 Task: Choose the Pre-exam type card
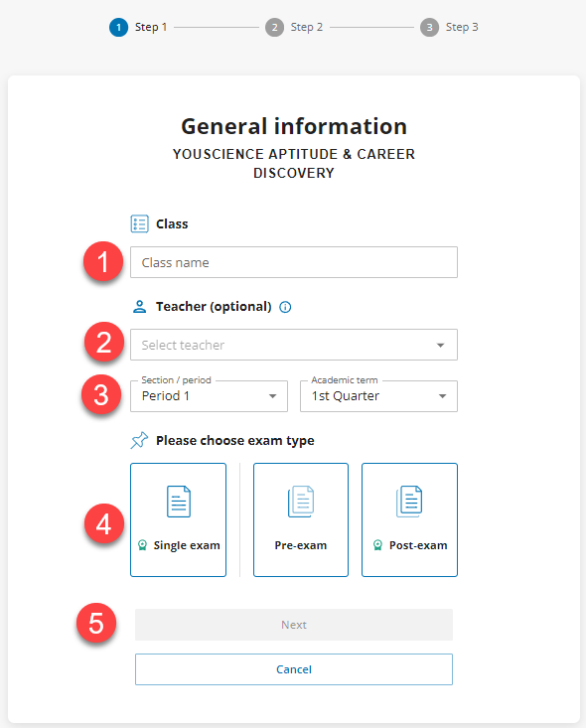point(301,519)
